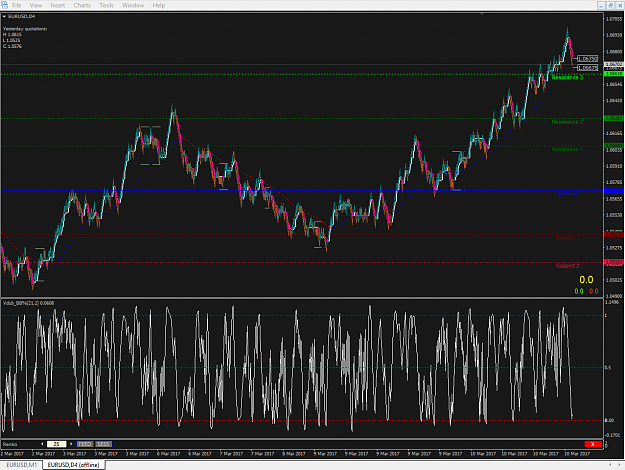Viewport: 625px width, 470px height.
Task: Click the small green 0.0 value
Action: pyautogui.click(x=579, y=291)
